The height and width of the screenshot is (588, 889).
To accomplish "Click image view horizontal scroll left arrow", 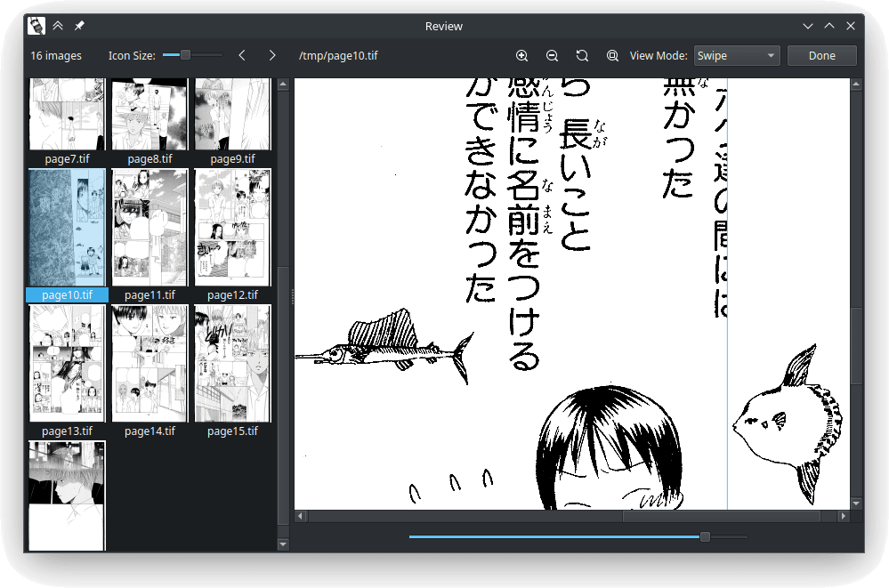I will tap(301, 516).
